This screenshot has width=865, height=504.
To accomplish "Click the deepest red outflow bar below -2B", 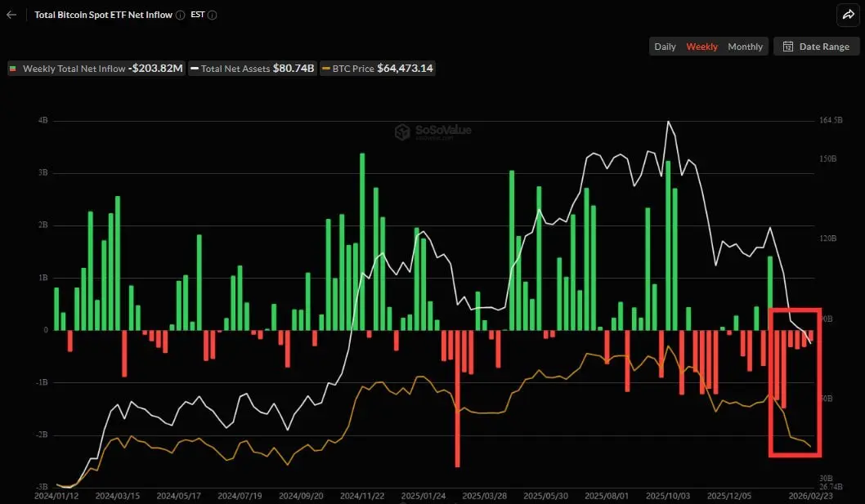I will click(x=457, y=399).
